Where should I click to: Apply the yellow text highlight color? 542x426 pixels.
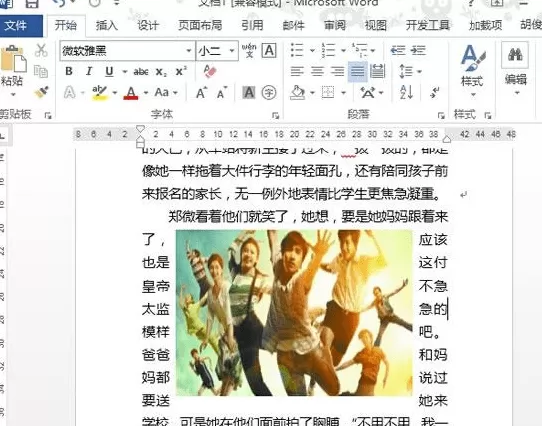pyautogui.click(x=100, y=93)
